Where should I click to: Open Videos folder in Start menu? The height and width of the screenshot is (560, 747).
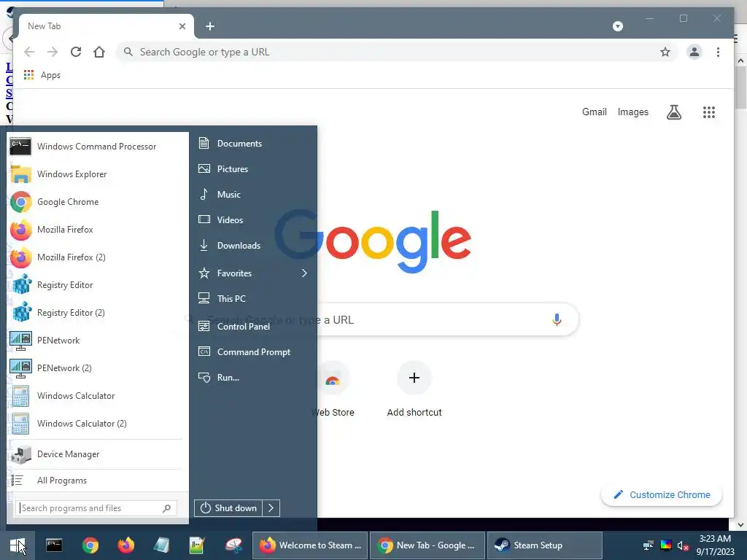point(253,220)
